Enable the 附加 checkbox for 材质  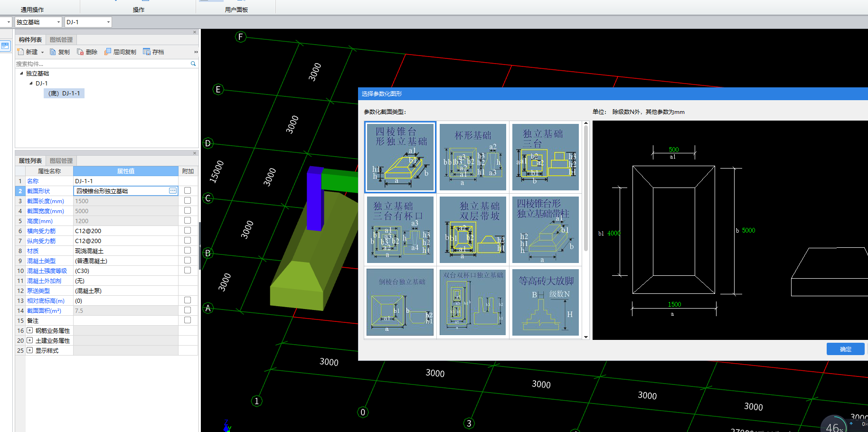(188, 251)
